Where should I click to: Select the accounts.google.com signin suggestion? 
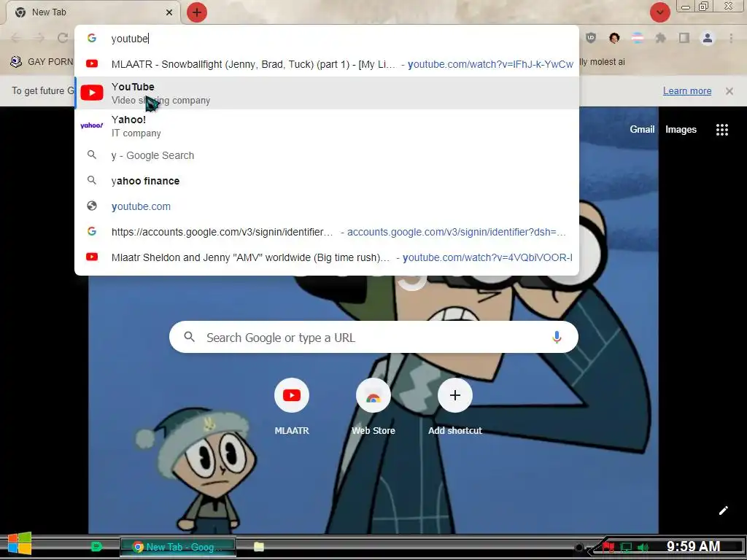[327, 232]
